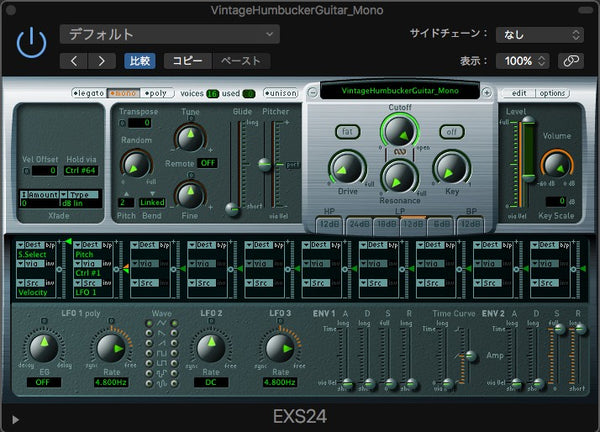Switch to poly mode

click(156, 93)
